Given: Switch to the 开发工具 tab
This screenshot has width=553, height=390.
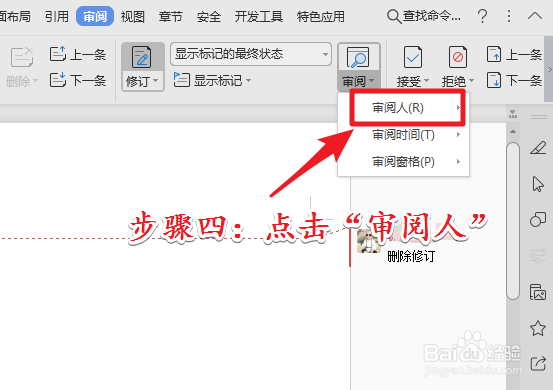Looking at the screenshot, I should [259, 16].
